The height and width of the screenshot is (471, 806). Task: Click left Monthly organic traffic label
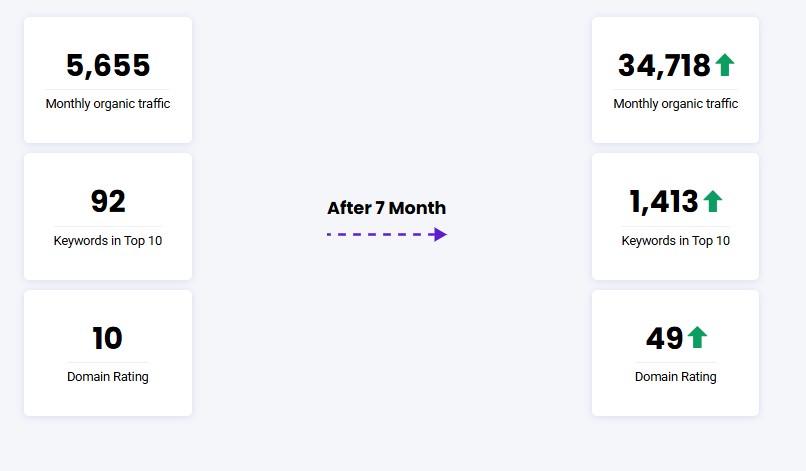108,103
